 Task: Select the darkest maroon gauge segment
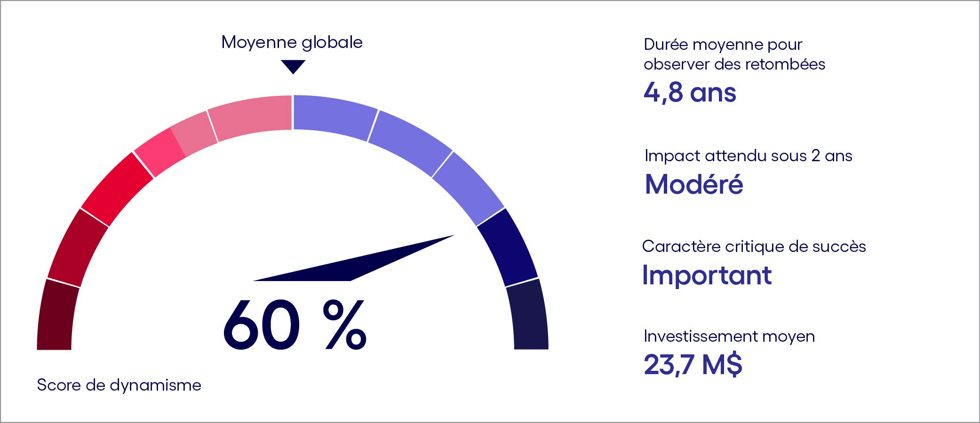pyautogui.click(x=58, y=314)
